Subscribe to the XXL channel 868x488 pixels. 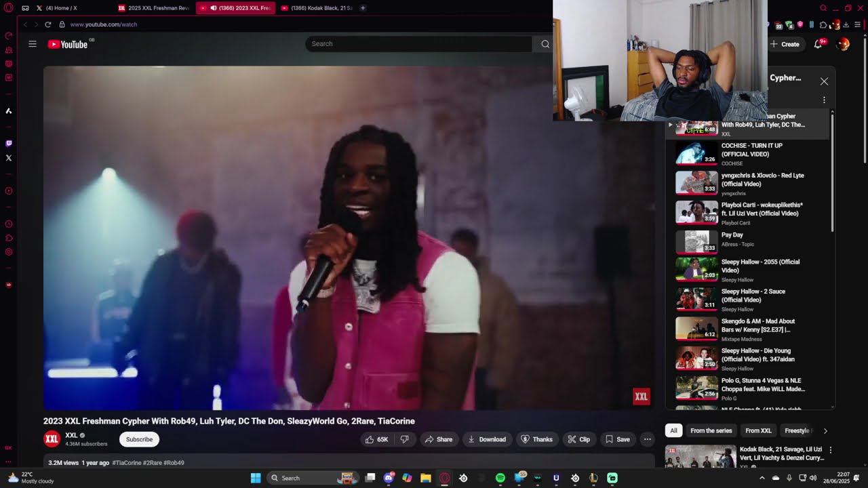click(139, 439)
